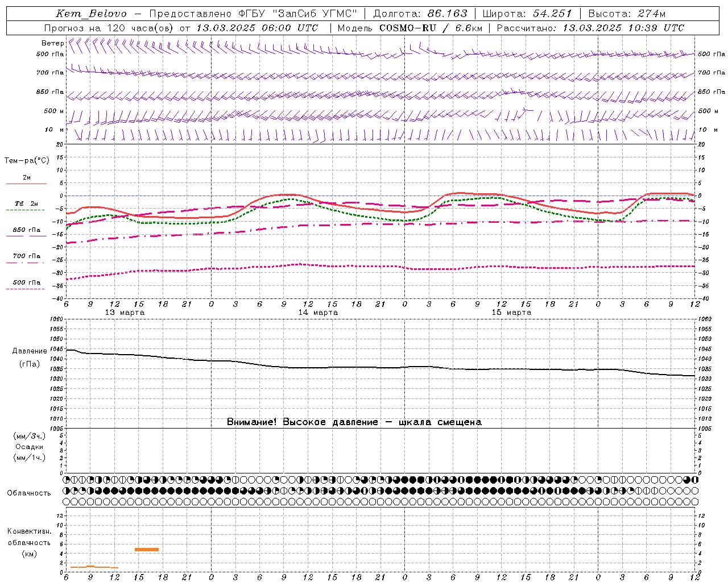
Task: Click the '(мм/1ч.)' precipitation unit label
Action: pos(30,458)
